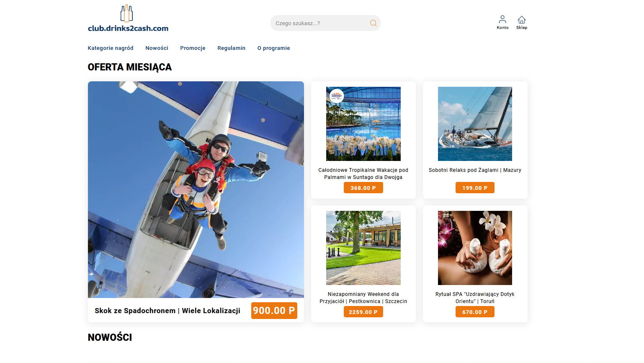Open the skydiving offer large image

196,189
